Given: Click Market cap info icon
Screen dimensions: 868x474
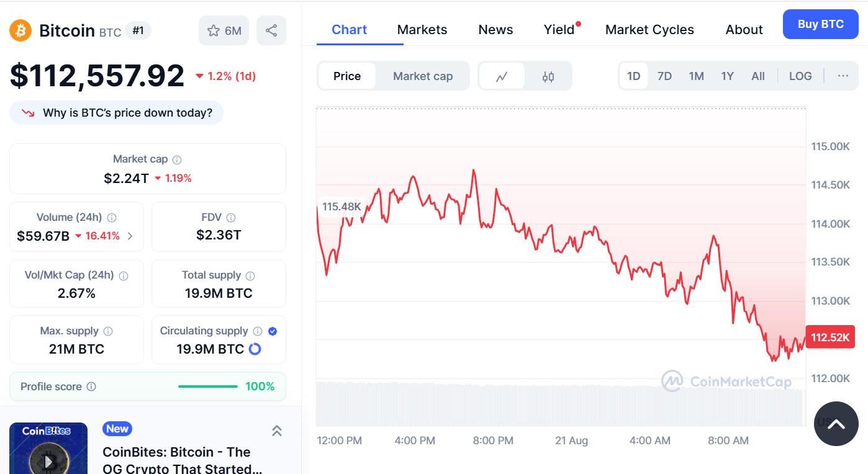Looking at the screenshot, I should tap(177, 159).
